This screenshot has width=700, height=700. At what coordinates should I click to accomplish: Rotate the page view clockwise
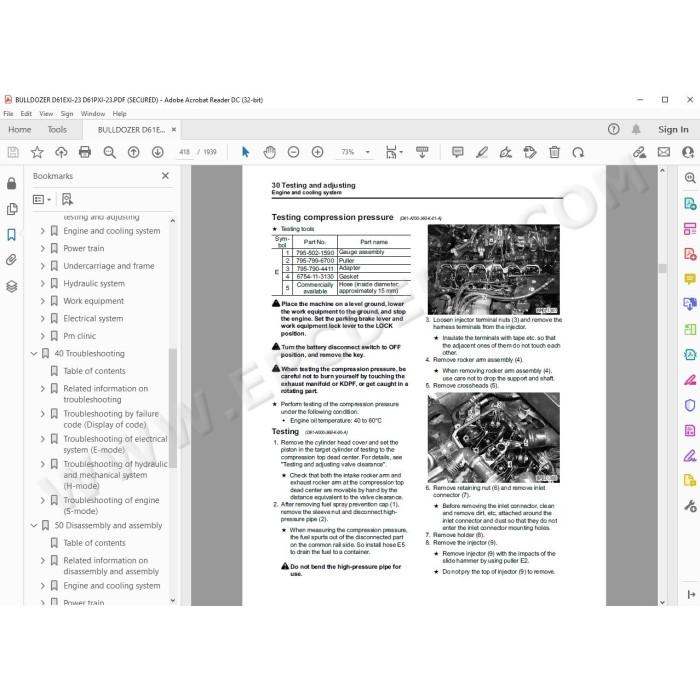(578, 152)
